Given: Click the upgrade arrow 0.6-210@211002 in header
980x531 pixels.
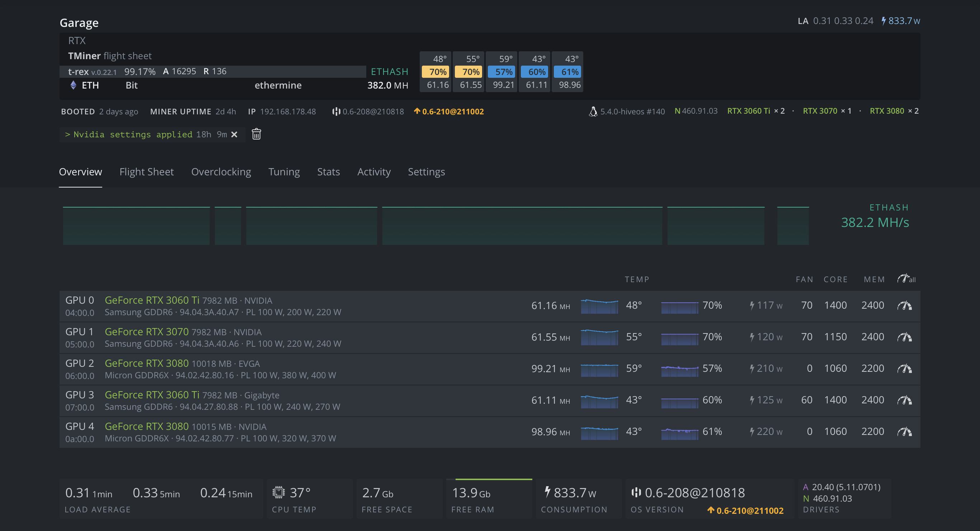Looking at the screenshot, I should 449,112.
